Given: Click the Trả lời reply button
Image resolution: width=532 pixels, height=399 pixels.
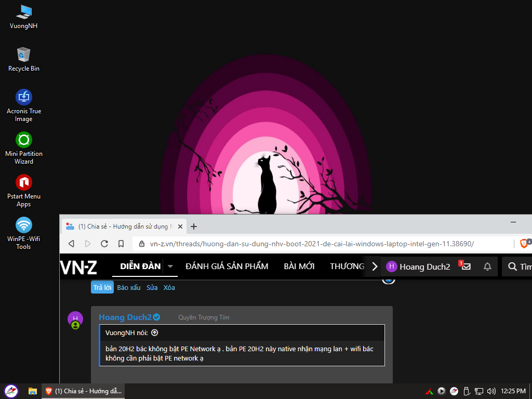Looking at the screenshot, I should (x=102, y=287).
